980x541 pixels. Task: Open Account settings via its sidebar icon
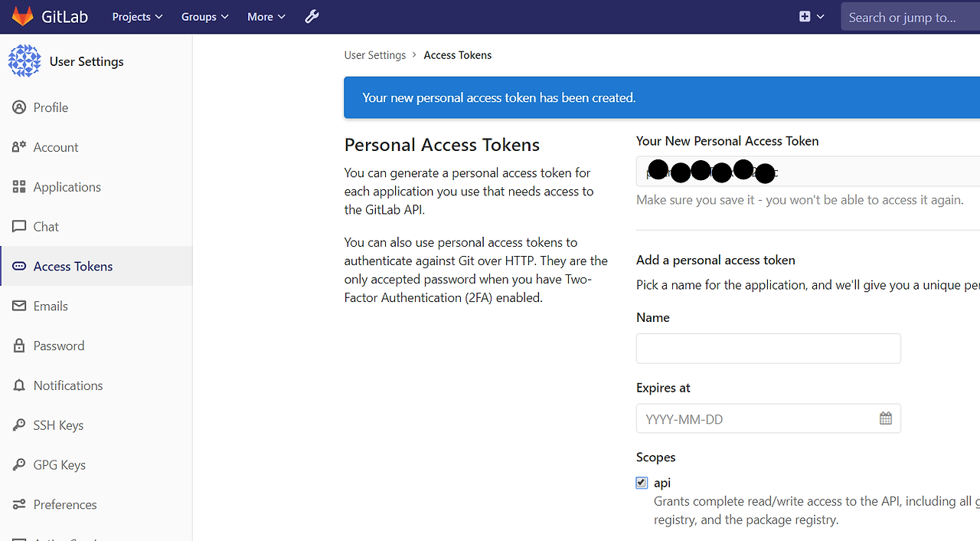click(18, 147)
